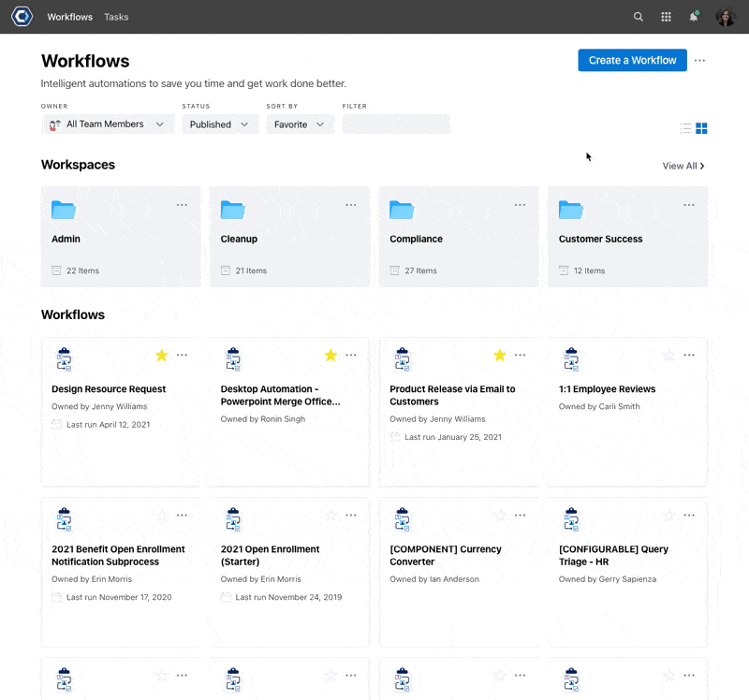Open Admin workspace more options menu
Screen dimensions: 749x700
182,205
